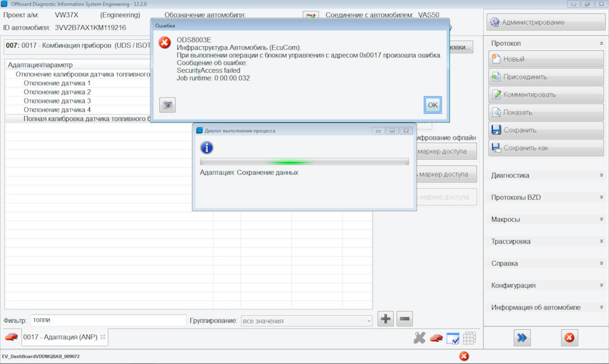Click the pencil icon next to Комментировать

[x=496, y=94]
